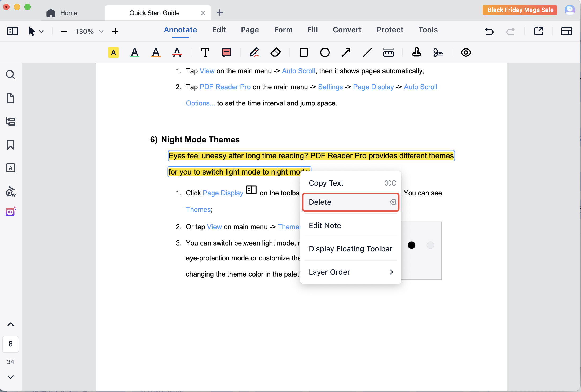This screenshot has width=581, height=392.
Task: Select the Measure ruler tool
Action: coord(388,52)
